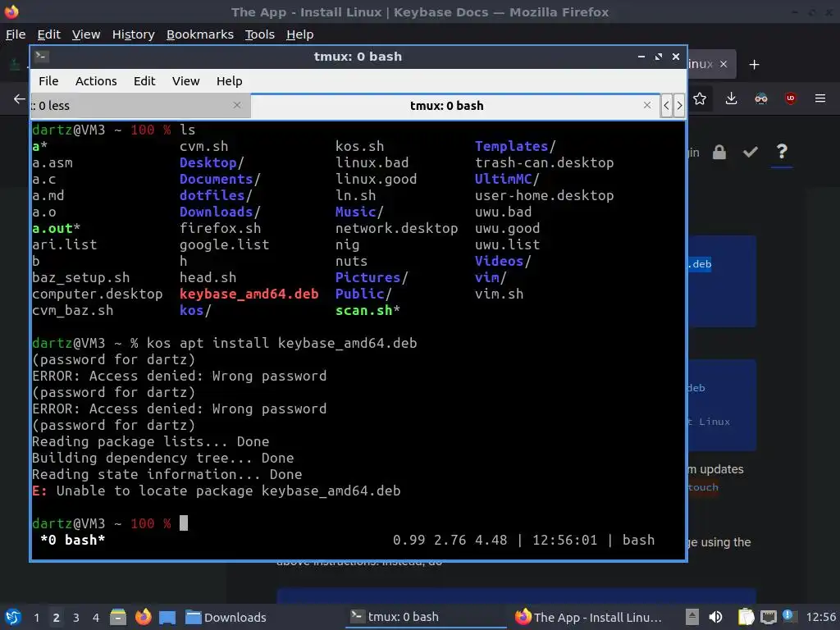Click 'network.desktop' in the ls listing

tap(396, 228)
